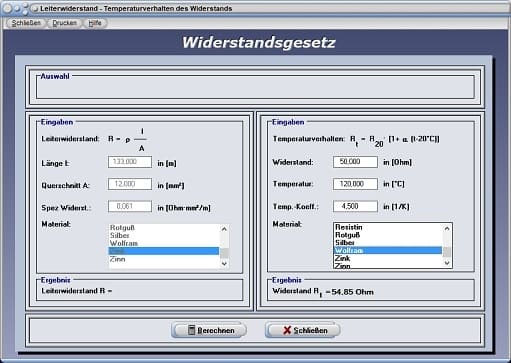Click the result text 54,85 Ohm

pos(353,292)
